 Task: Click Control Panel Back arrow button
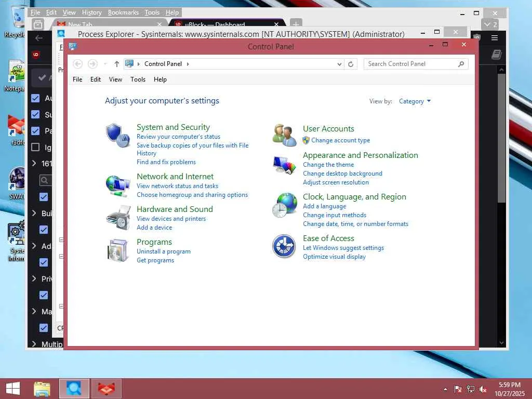pyautogui.click(x=78, y=64)
